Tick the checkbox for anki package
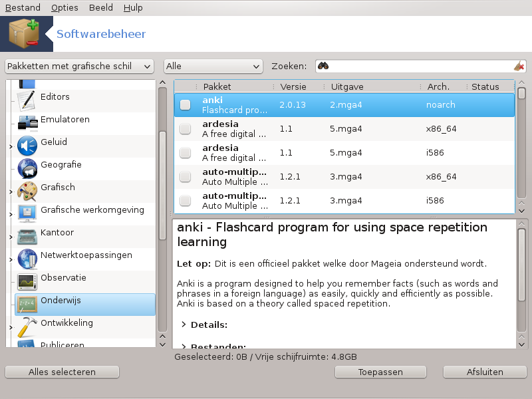This screenshot has width=532, height=399. click(186, 104)
